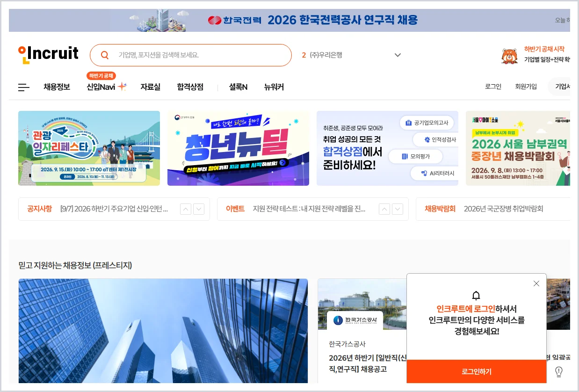Open the 2026 서울 남부권역 중장년 채용박람회 banner
579x392 pixels.
click(x=518, y=148)
